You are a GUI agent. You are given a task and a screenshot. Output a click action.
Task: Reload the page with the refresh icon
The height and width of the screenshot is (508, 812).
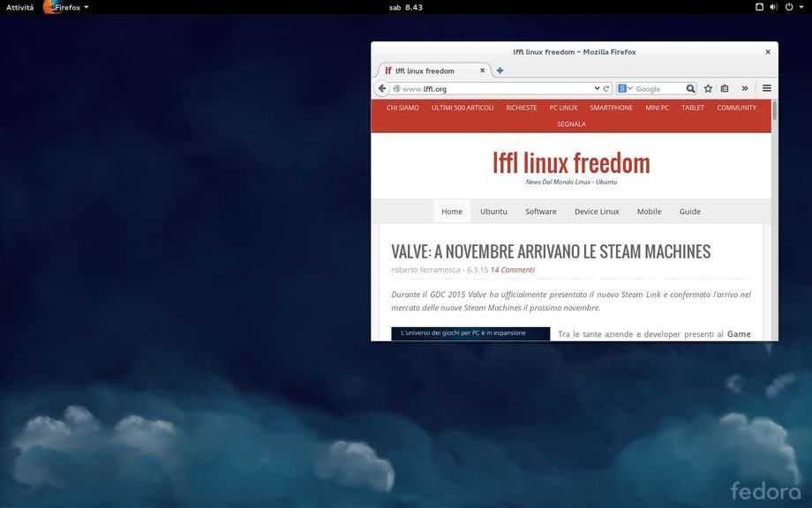(x=605, y=88)
